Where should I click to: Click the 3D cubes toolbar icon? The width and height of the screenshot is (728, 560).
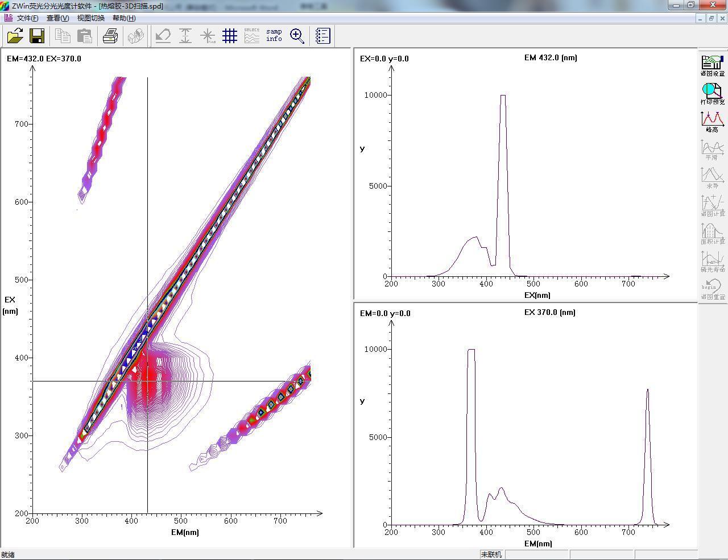coord(136,36)
